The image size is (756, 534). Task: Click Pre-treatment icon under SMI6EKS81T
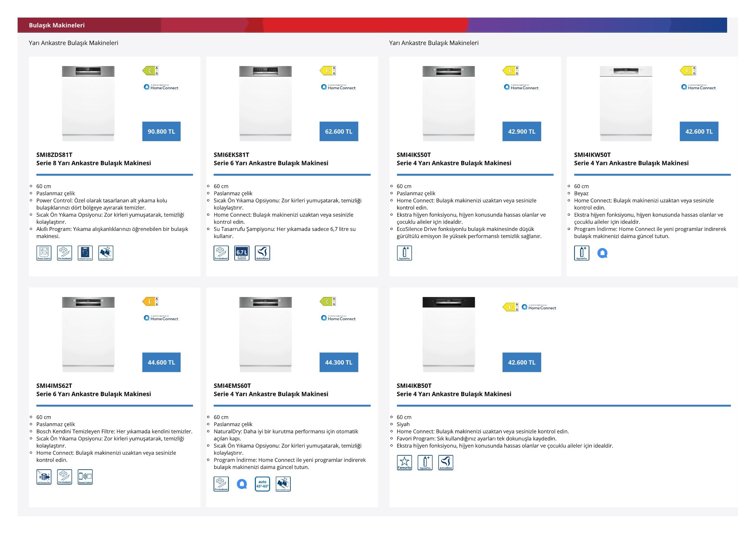[x=221, y=253]
